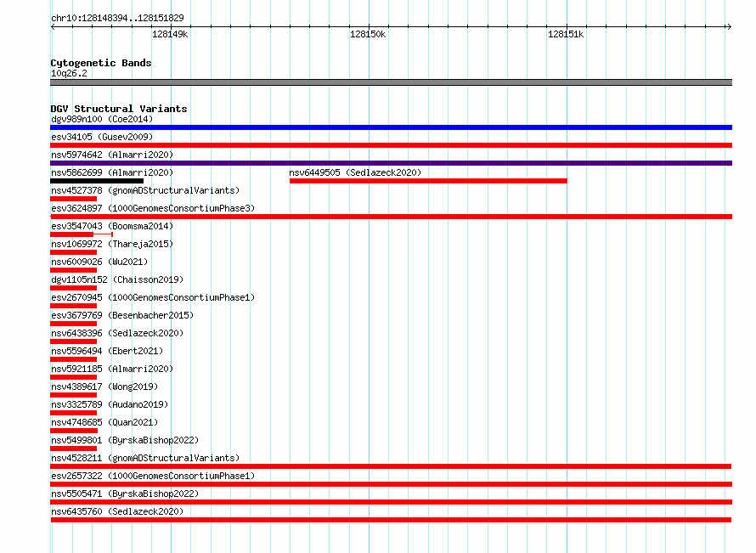Click the 128150k ruler tick label
Screen dimensions: 756x553
pos(368,34)
